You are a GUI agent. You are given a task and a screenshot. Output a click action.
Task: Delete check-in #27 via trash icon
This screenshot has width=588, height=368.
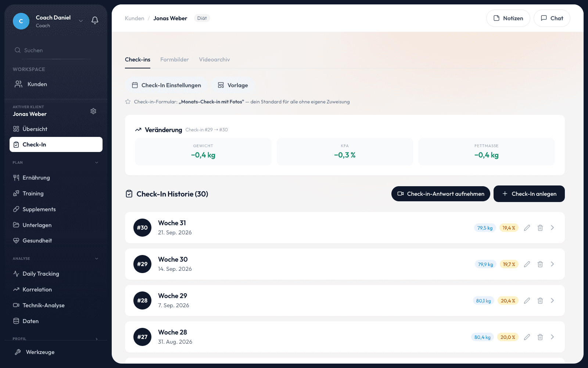[540, 337]
